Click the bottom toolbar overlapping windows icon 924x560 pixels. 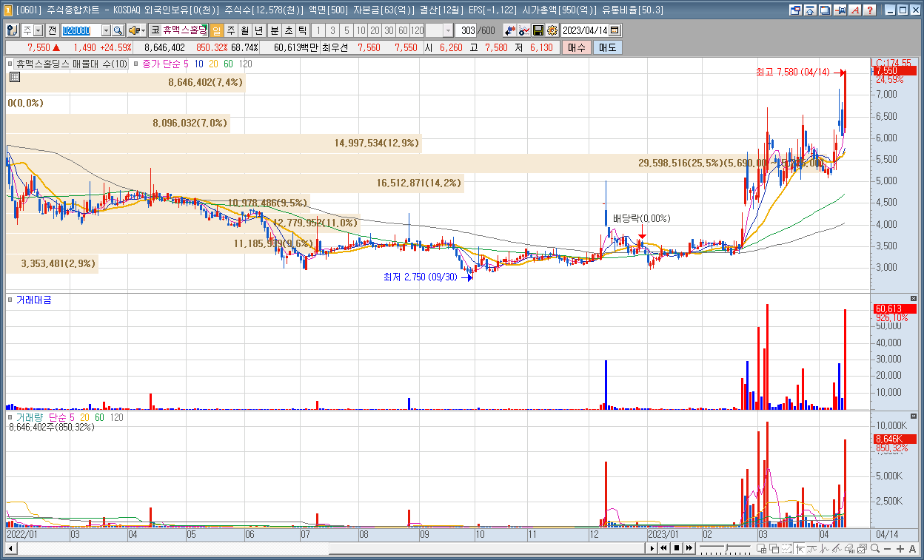774,548
